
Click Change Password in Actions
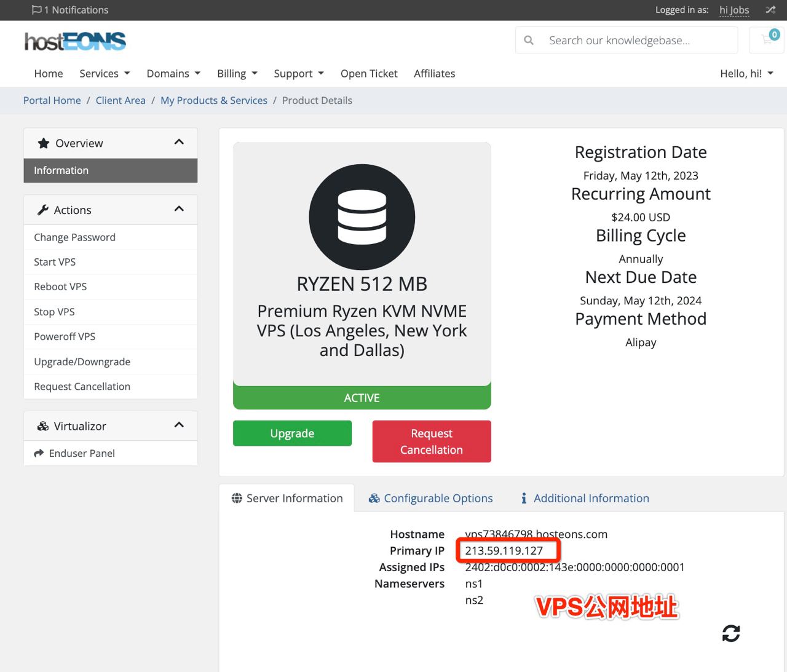coord(111,237)
